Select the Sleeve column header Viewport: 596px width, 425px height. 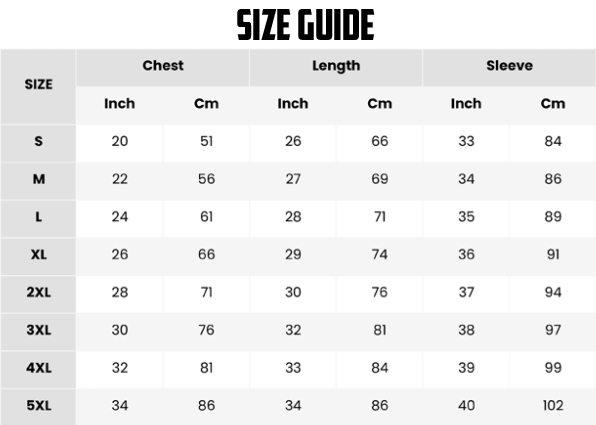tap(509, 66)
